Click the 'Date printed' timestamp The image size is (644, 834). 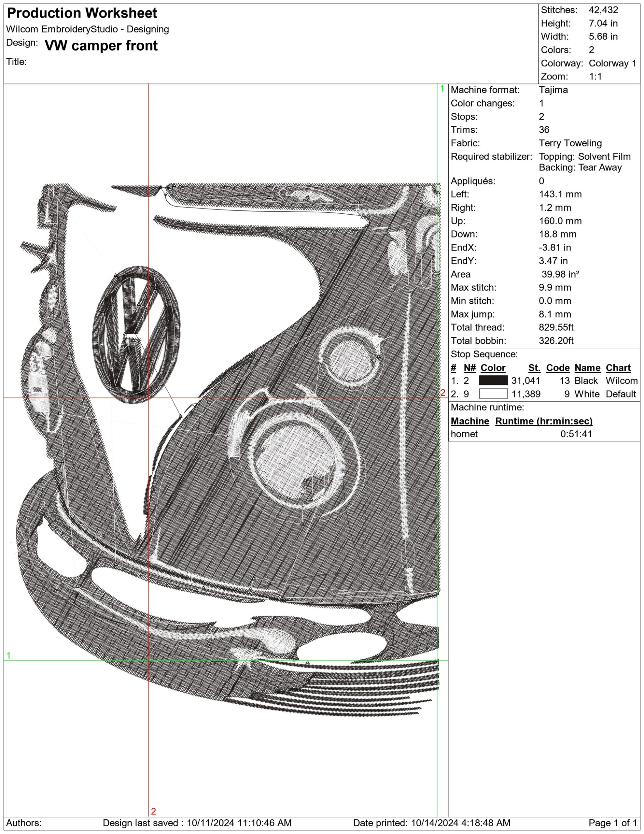[x=432, y=823]
